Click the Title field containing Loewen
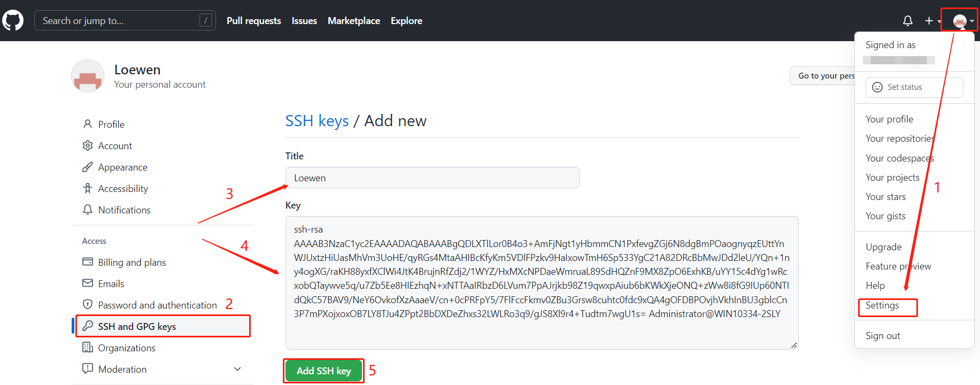The height and width of the screenshot is (385, 980). pyautogui.click(x=432, y=177)
